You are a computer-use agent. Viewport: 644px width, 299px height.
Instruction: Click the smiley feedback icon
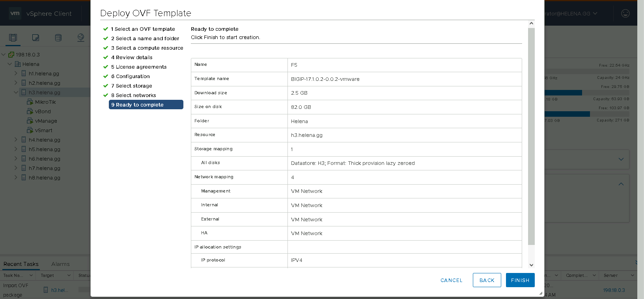tap(625, 13)
